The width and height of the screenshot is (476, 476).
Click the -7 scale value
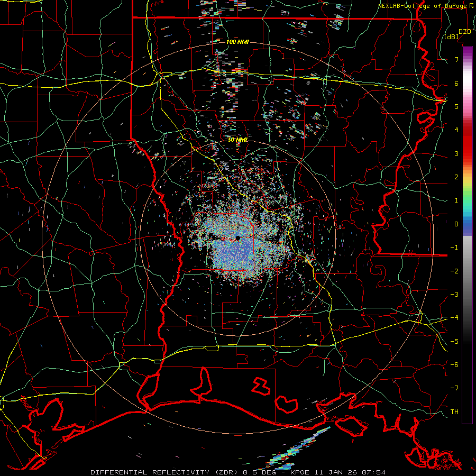tap(454, 388)
